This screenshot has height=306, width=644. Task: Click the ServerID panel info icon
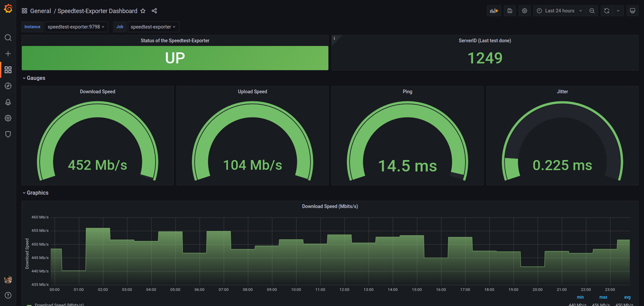point(334,38)
